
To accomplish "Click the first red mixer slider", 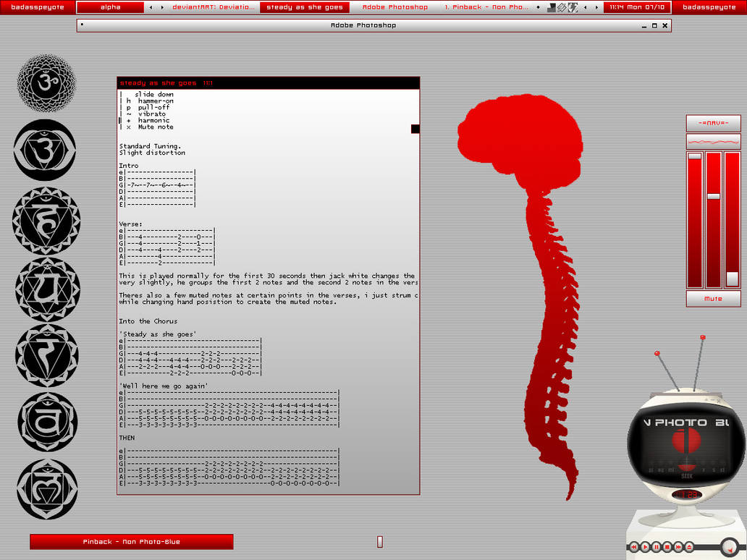I will click(695, 219).
